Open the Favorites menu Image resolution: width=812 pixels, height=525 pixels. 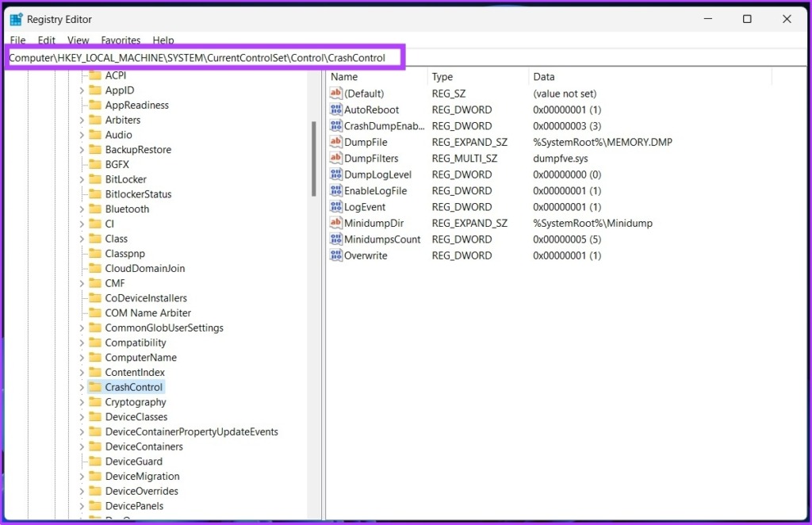tap(121, 40)
